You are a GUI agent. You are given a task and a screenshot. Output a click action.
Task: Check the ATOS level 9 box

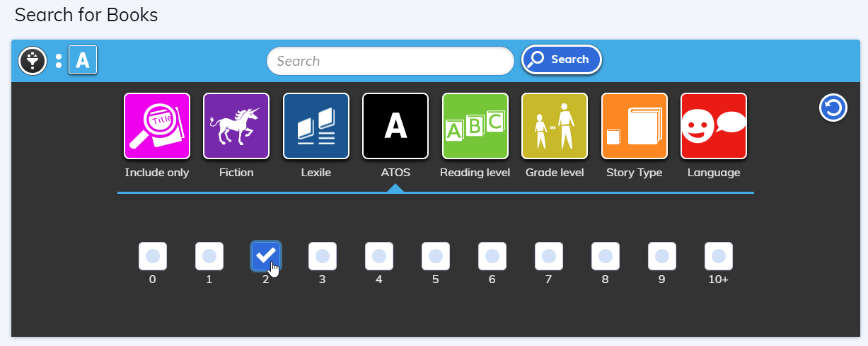[662, 256]
